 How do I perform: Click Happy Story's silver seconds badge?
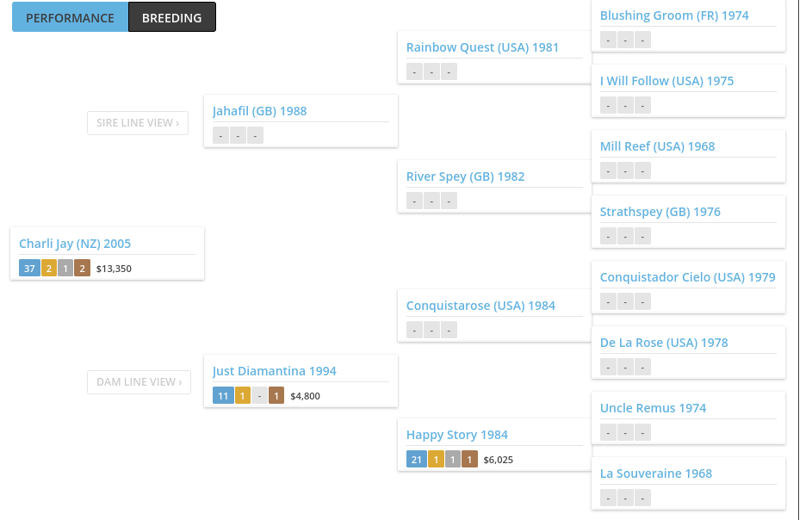coord(453,460)
